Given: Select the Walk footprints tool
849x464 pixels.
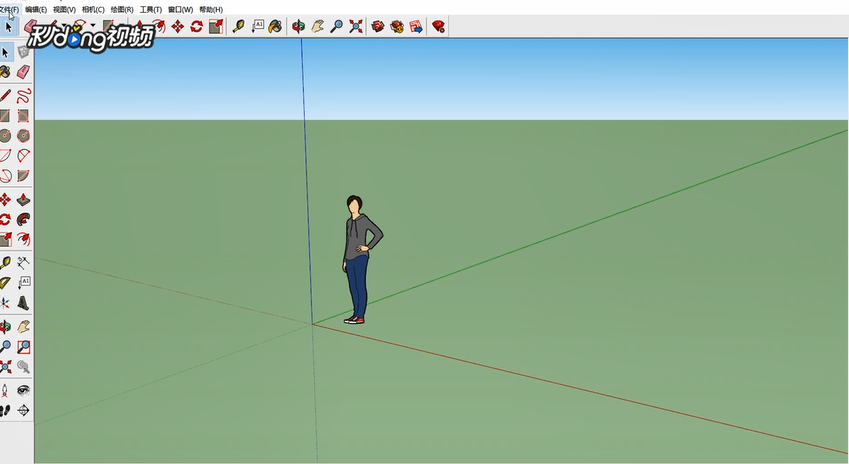Looking at the screenshot, I should click(5, 410).
